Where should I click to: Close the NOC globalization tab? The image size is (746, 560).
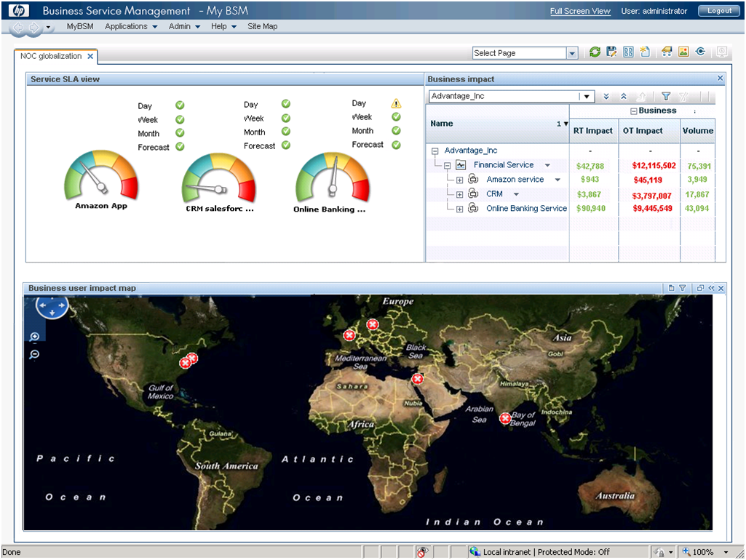[90, 56]
